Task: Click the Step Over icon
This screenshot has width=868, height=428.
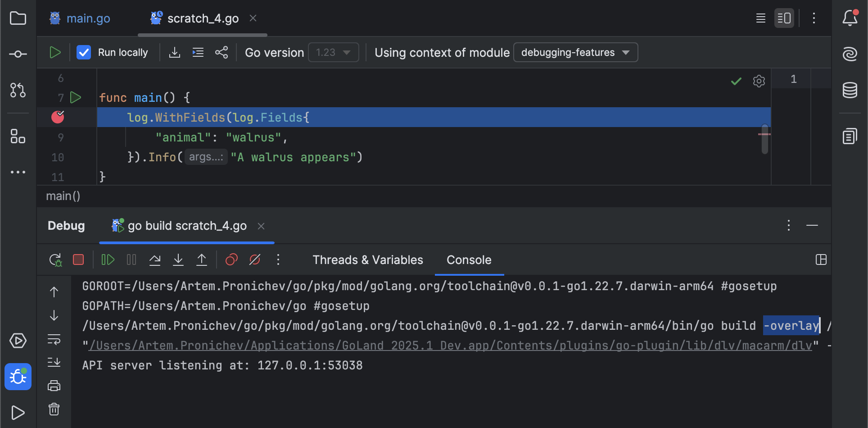Action: [x=155, y=260]
